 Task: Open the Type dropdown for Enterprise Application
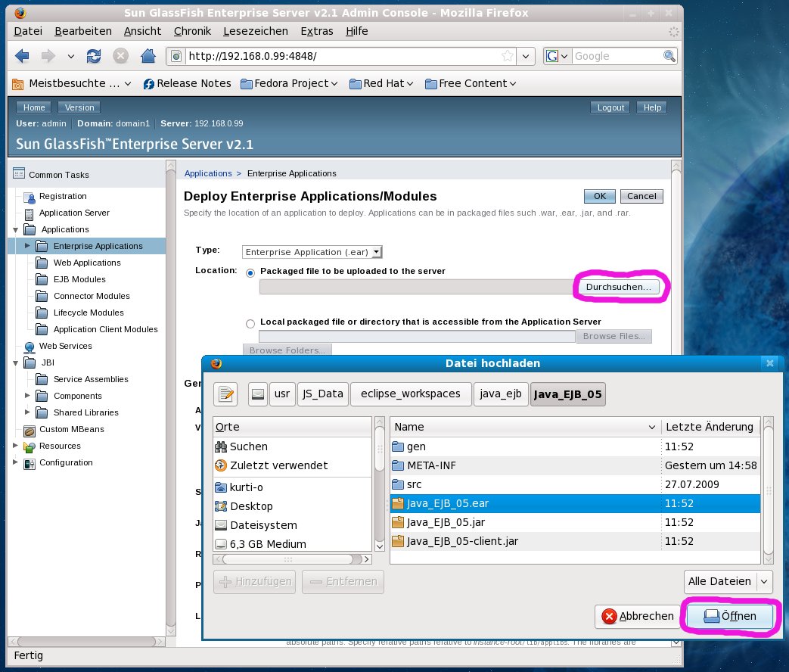coord(312,252)
